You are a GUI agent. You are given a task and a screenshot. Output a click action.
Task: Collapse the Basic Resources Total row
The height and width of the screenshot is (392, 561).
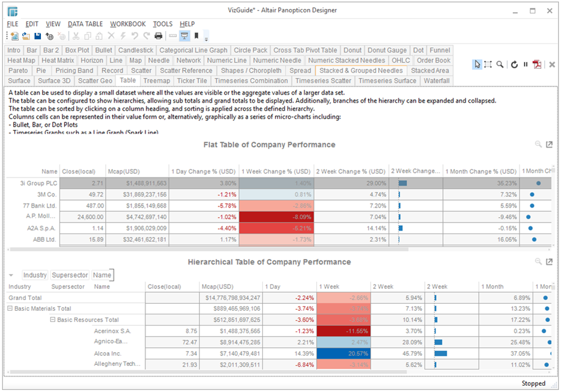coord(53,320)
